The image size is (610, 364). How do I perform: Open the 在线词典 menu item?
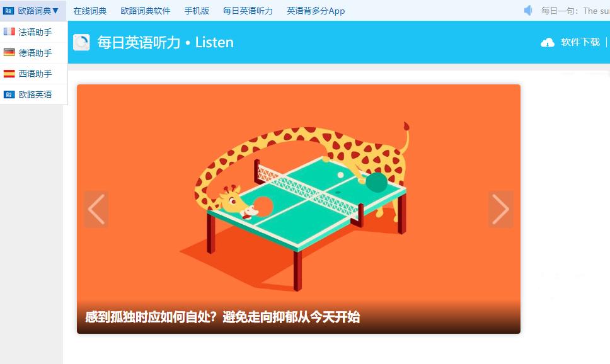90,11
